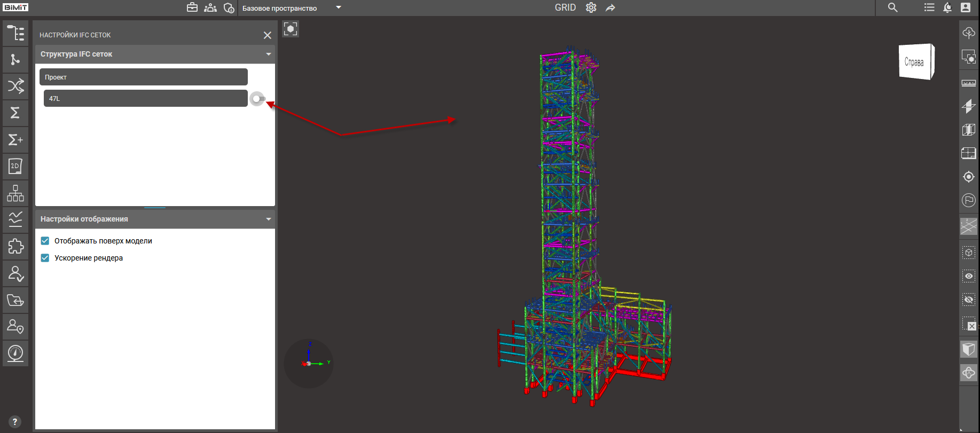Image resolution: width=980 pixels, height=433 pixels.
Task: Click the puzzle piece plugins icon
Action: coord(15,246)
